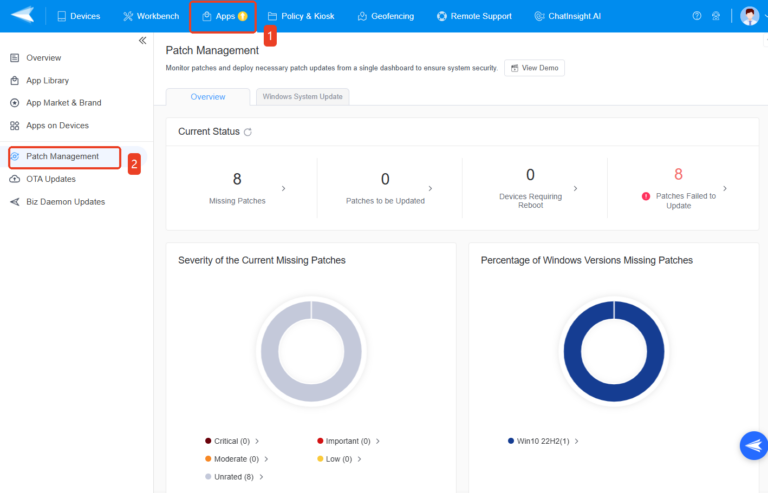Expand the Patches to be Updated chevron

tap(430, 188)
